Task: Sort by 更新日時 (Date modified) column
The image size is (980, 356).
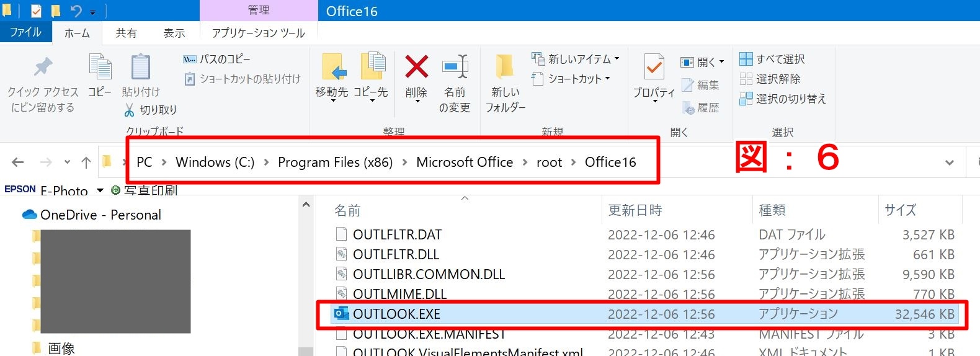Action: coord(677,210)
